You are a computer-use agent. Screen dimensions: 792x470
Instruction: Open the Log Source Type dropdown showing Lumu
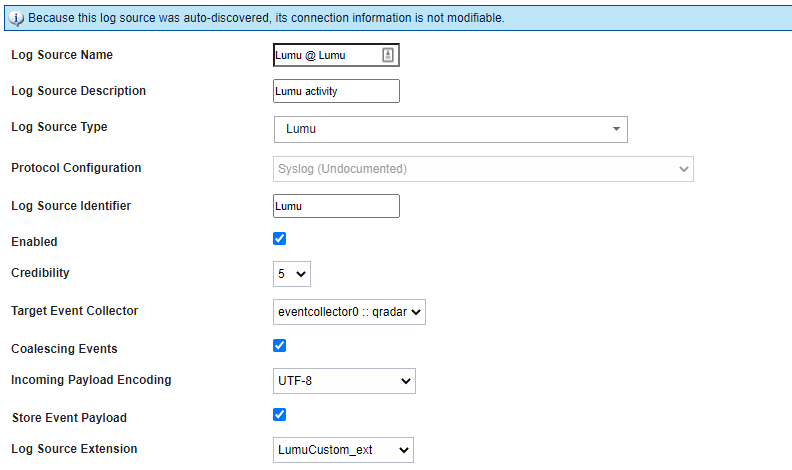450,129
